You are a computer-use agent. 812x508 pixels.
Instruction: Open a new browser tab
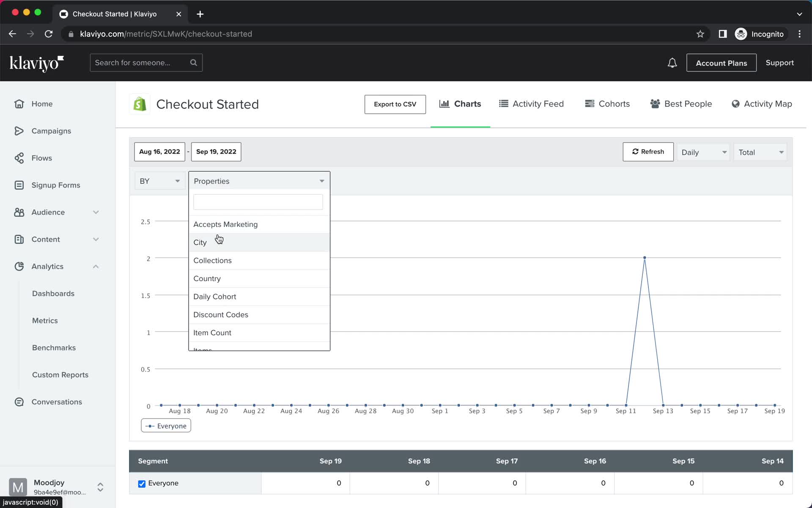point(200,14)
